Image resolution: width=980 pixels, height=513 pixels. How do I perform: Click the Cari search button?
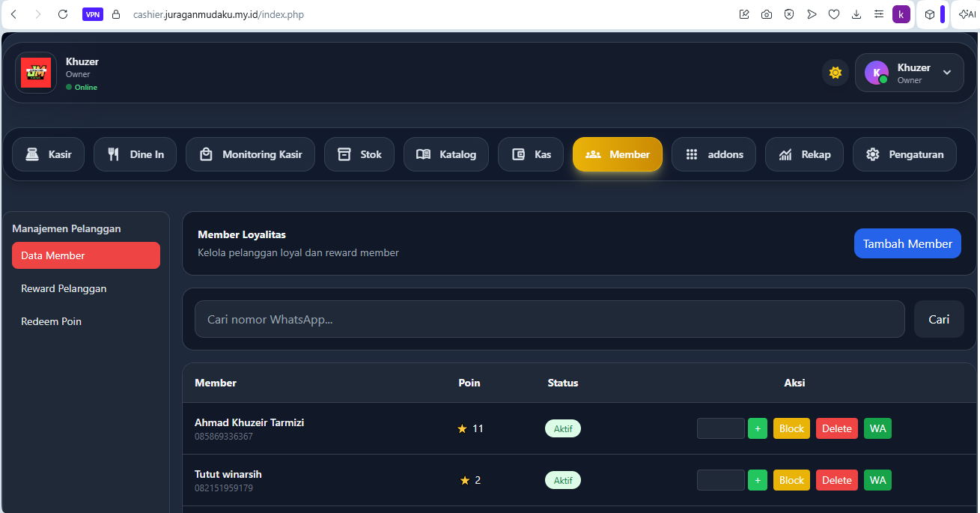[939, 319]
